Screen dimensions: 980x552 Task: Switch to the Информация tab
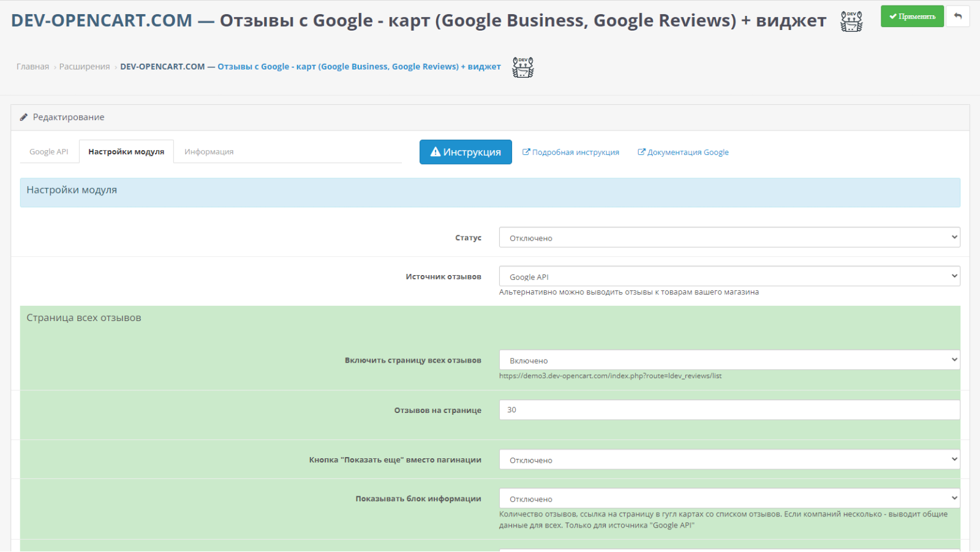coord(209,152)
